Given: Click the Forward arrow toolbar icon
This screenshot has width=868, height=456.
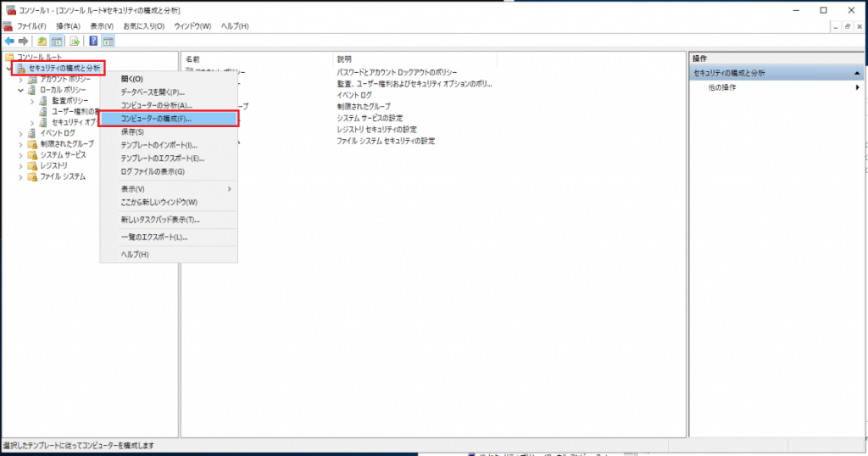Looking at the screenshot, I should coord(23,42).
